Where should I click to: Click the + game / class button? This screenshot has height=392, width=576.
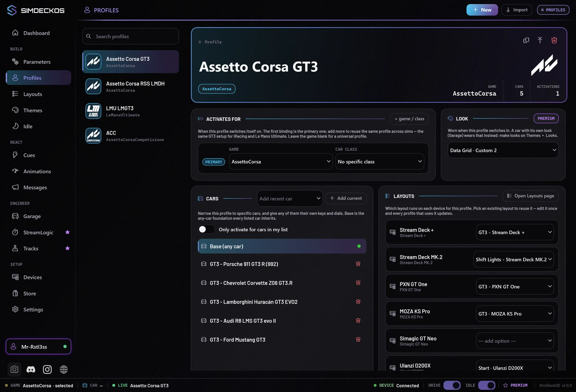pyautogui.click(x=409, y=119)
